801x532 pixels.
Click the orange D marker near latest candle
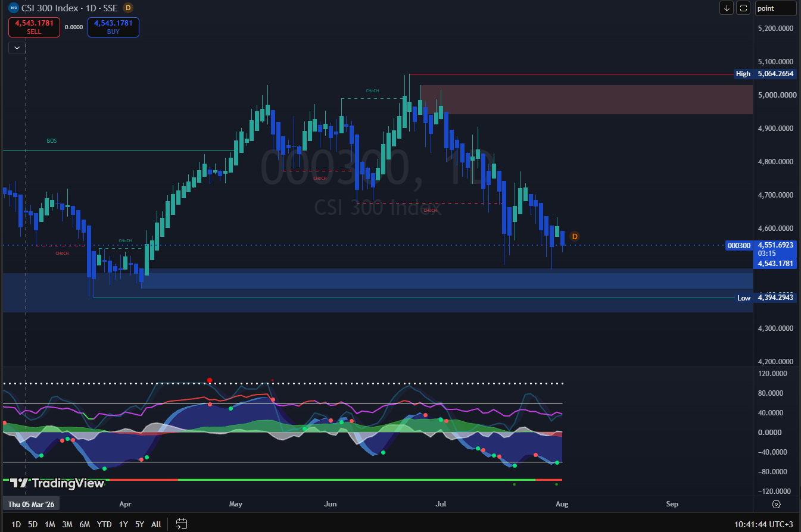[575, 237]
